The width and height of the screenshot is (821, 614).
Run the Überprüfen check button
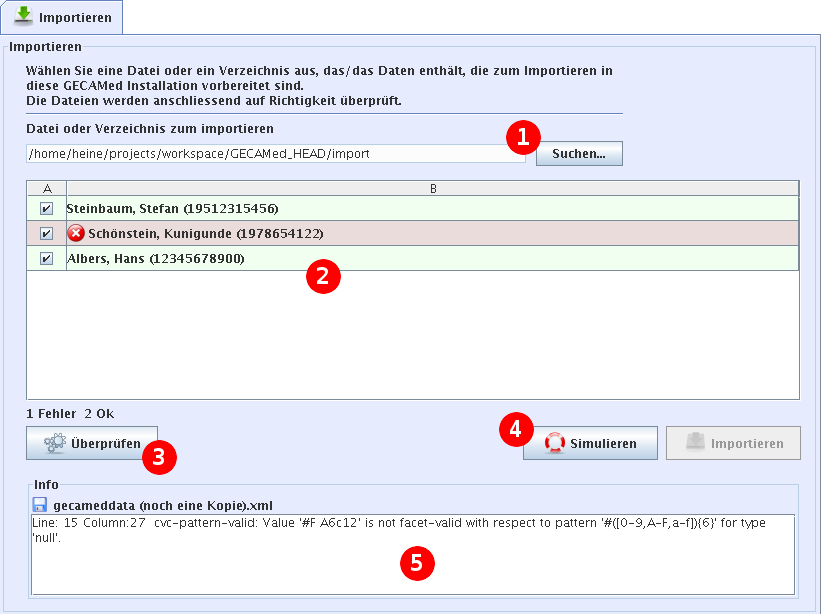90,443
